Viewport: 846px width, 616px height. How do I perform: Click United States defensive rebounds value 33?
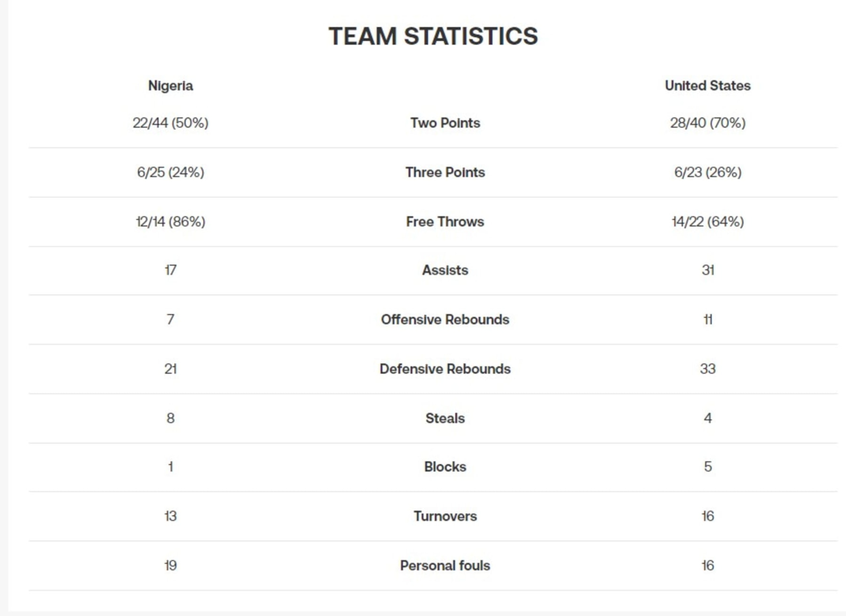pos(708,369)
